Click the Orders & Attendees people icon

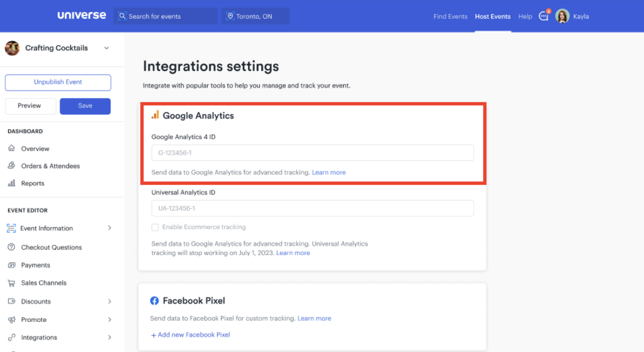pos(11,166)
